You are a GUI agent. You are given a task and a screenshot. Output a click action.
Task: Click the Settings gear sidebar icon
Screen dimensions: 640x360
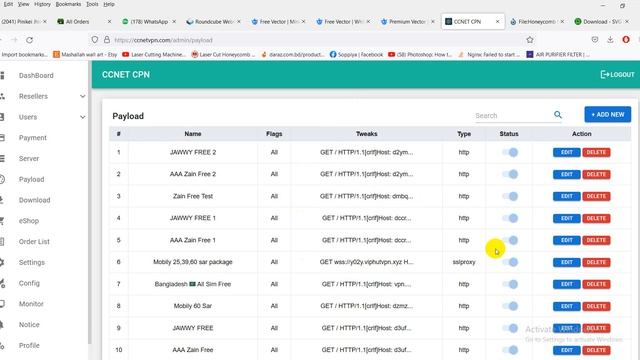[x=2, y=262]
